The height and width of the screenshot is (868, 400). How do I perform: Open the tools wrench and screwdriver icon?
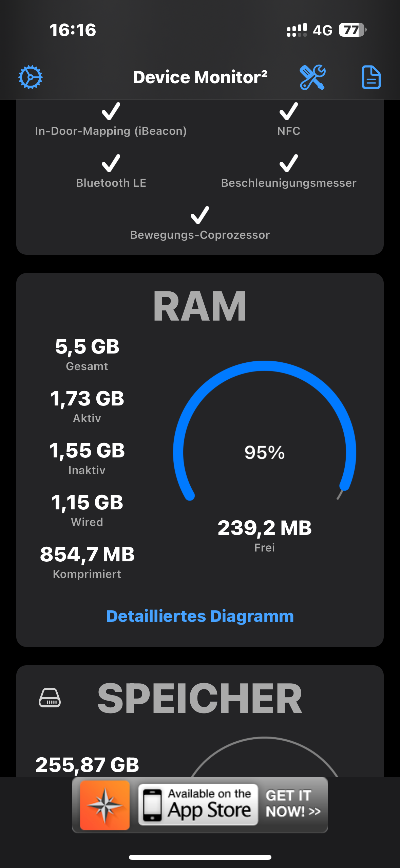tap(312, 77)
